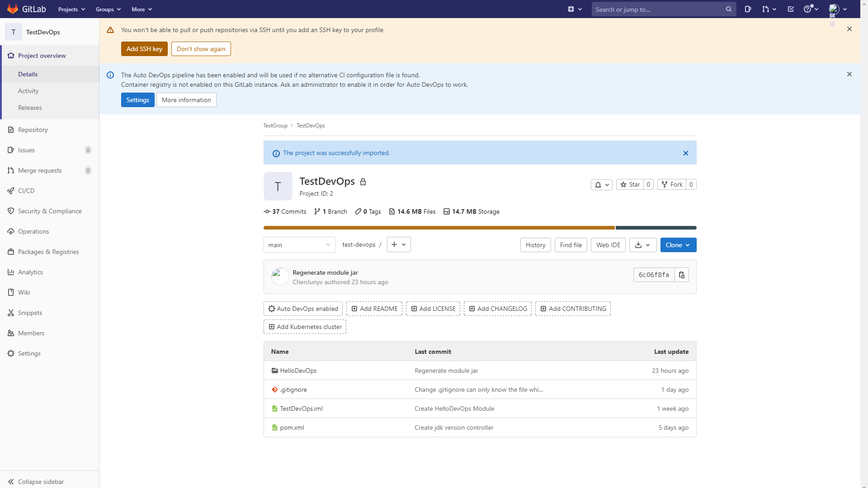The image size is (868, 488).
Task: Click the blue Settings button in banner
Action: click(138, 100)
